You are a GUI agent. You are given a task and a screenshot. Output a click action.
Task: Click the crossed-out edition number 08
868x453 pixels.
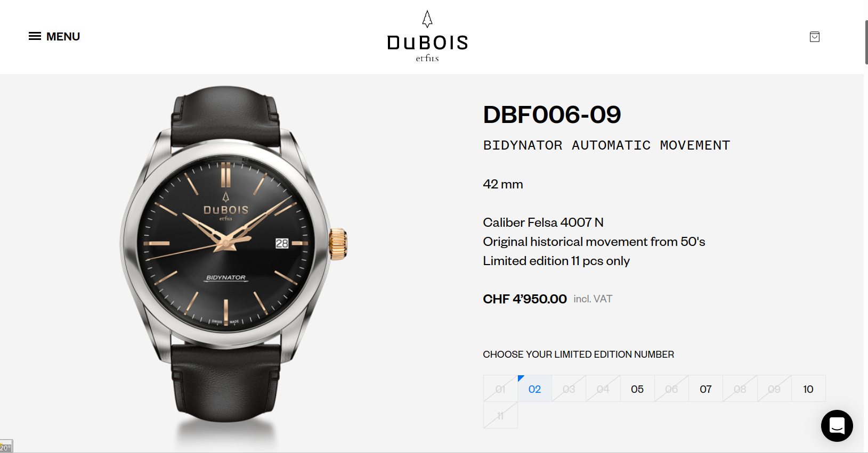coord(740,389)
